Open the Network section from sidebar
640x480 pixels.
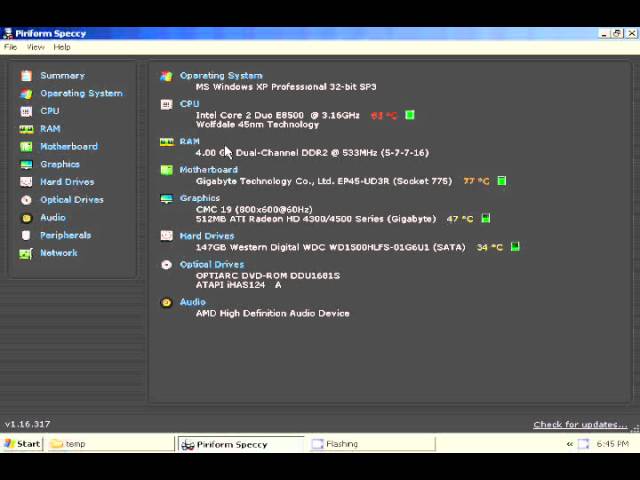pyautogui.click(x=59, y=253)
